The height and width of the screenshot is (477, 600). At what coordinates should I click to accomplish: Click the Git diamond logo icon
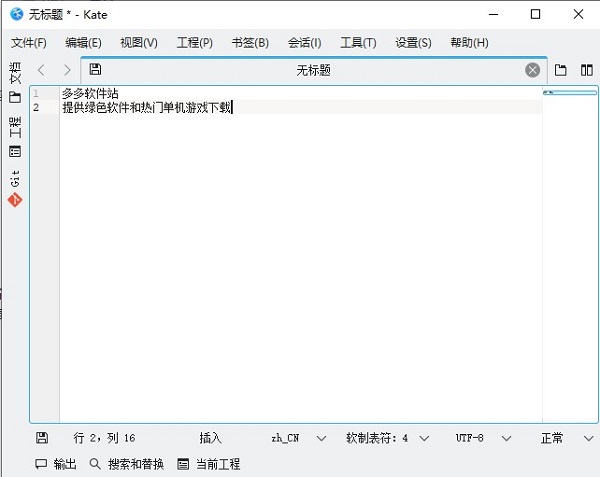[15, 200]
